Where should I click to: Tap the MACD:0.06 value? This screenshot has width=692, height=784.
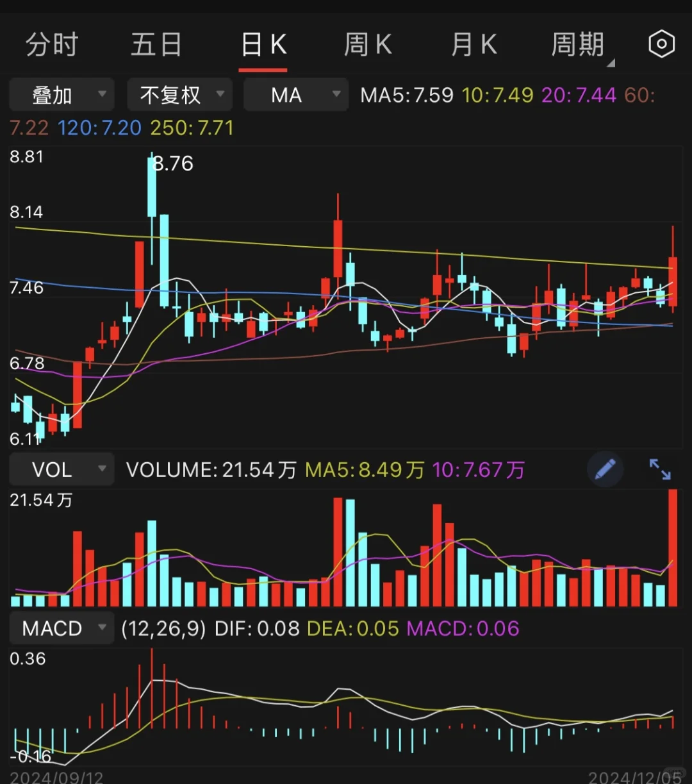coord(463,628)
